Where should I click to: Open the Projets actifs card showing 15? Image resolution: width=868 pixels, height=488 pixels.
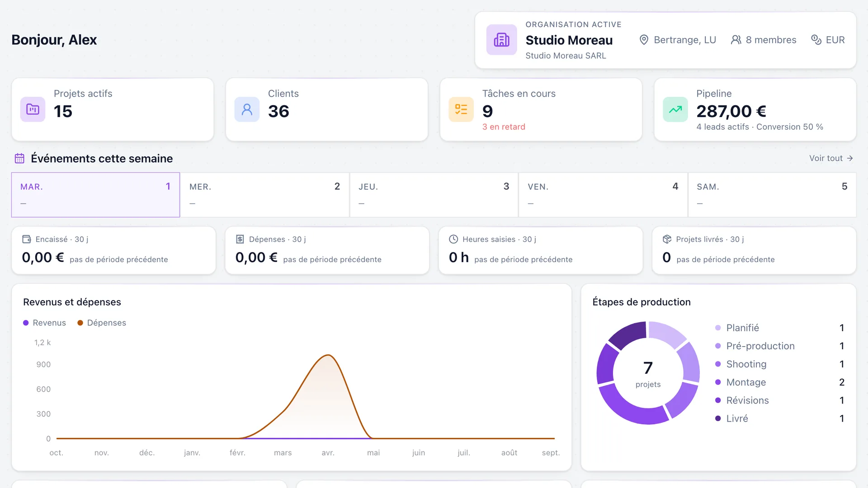point(113,109)
